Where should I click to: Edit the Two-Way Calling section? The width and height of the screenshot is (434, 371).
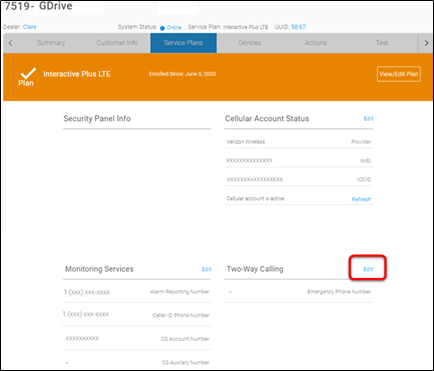368,269
